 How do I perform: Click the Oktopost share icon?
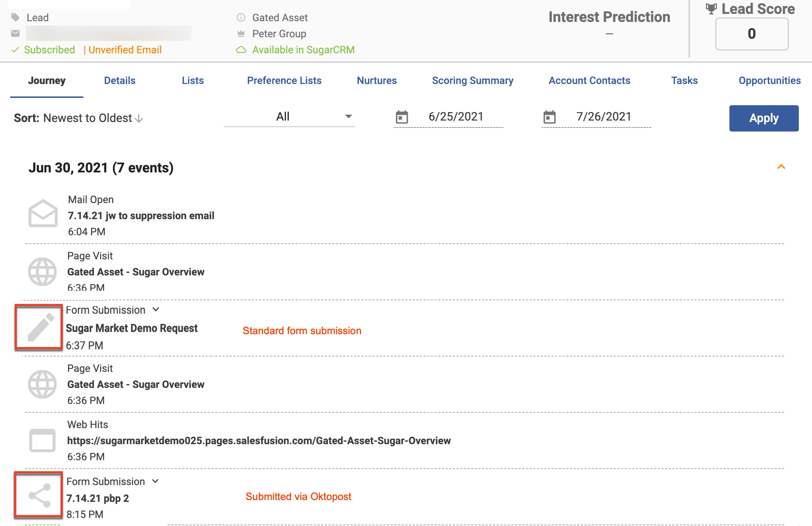click(x=39, y=495)
